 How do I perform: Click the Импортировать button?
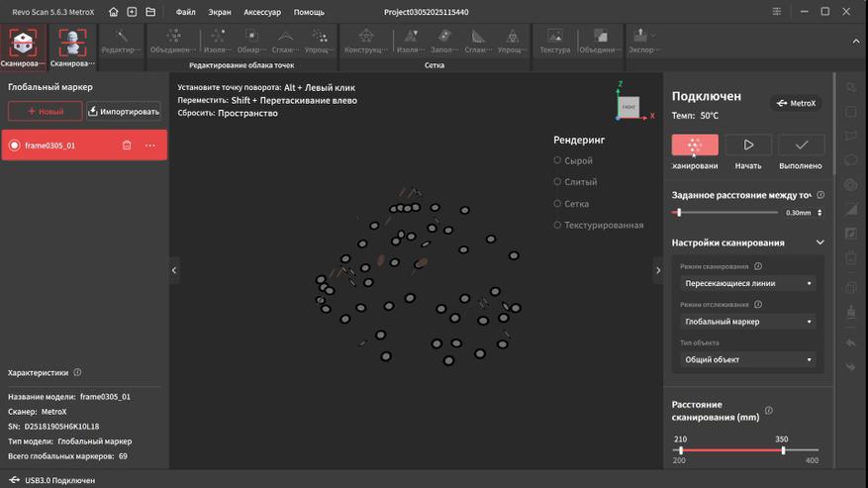pos(124,112)
